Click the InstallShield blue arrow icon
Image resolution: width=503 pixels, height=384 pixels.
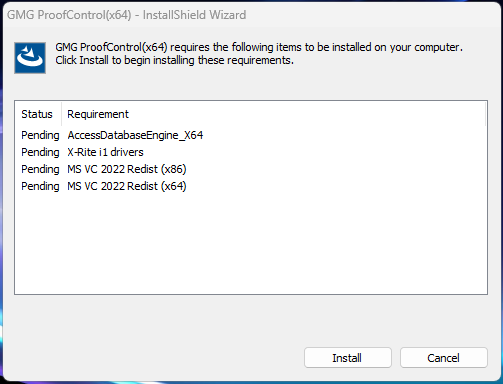(30, 58)
